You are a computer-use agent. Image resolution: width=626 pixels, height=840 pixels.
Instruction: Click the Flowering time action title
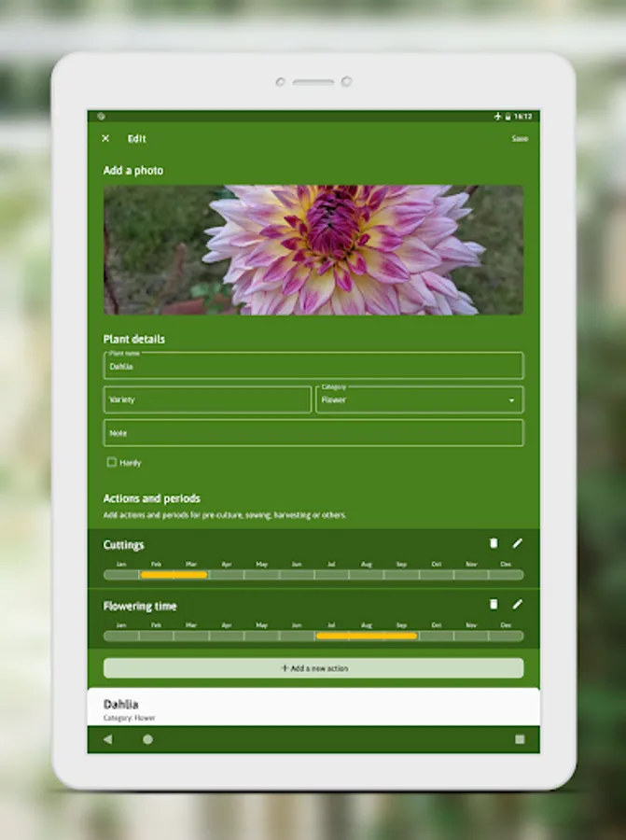point(140,606)
